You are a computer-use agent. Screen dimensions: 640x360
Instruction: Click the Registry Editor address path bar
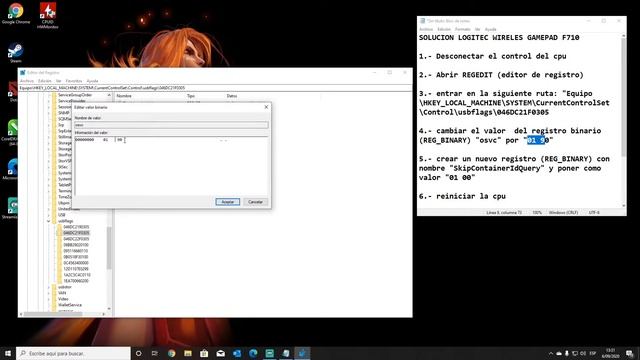[215, 88]
